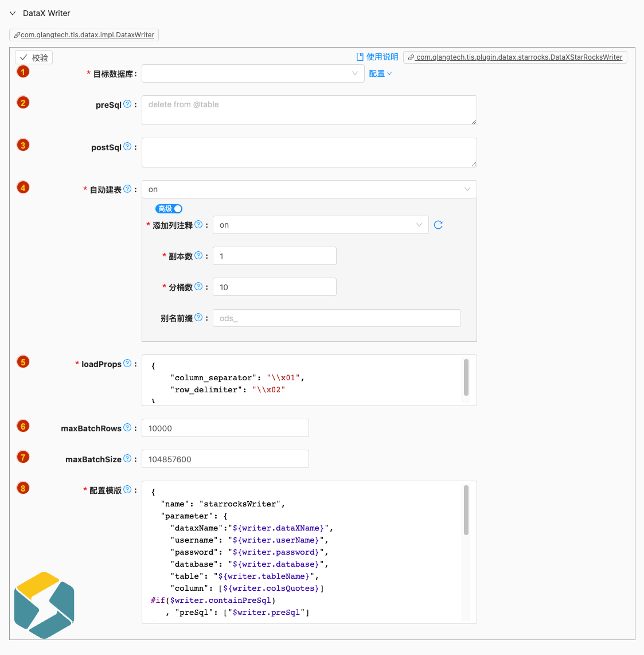The height and width of the screenshot is (655, 644).
Task: Open the 目标数据库 dropdown
Action: (x=252, y=73)
